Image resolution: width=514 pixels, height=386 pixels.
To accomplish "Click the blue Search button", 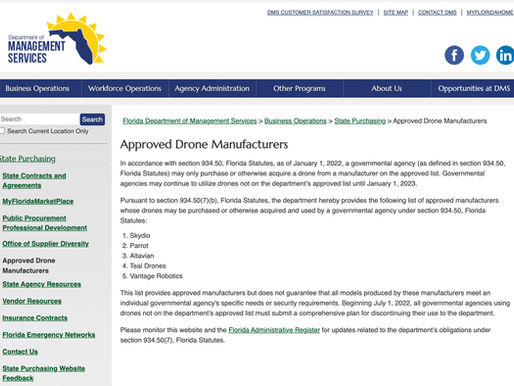I will pos(92,119).
